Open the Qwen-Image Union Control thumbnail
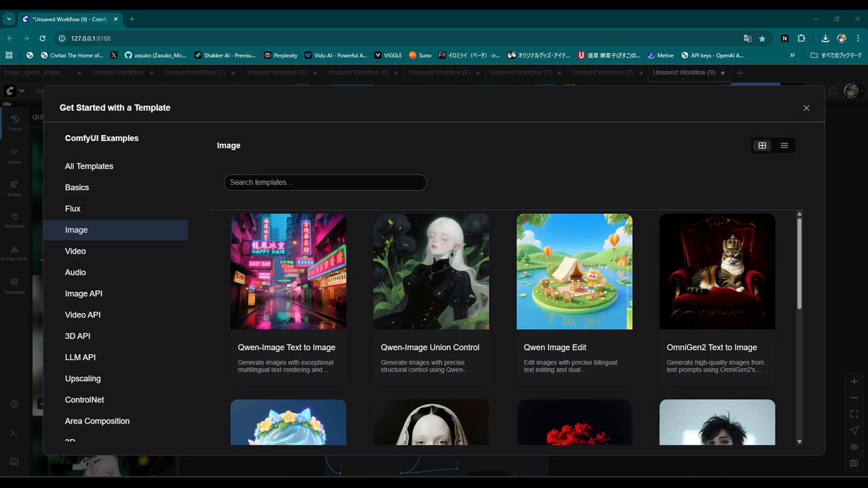 [431, 271]
